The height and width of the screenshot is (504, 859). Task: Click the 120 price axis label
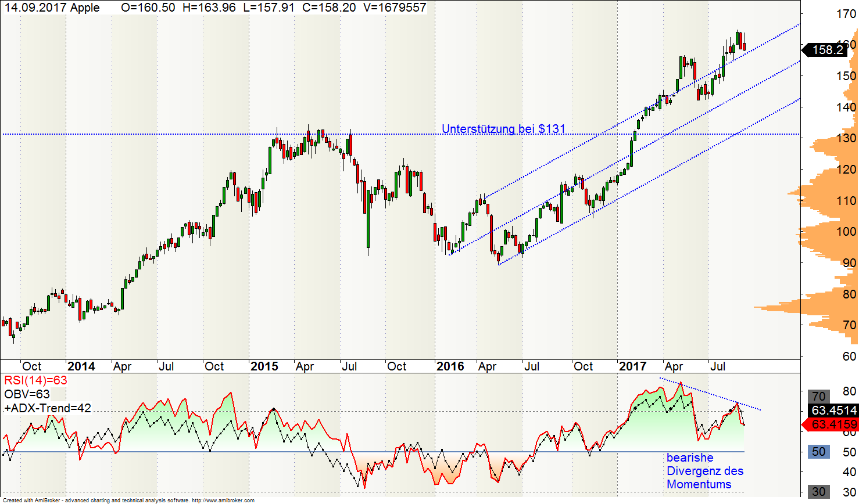point(846,170)
